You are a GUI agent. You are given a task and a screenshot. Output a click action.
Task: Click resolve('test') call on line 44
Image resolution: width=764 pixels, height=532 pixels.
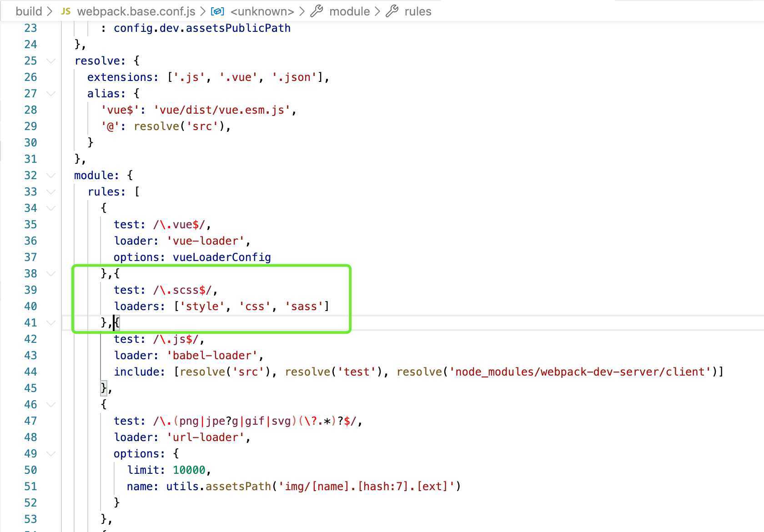[334, 372]
